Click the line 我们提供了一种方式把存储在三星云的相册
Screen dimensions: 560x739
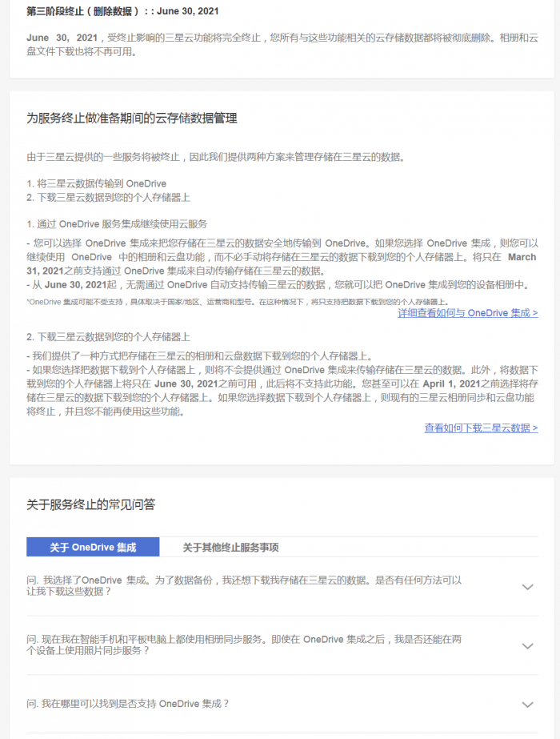point(200,355)
